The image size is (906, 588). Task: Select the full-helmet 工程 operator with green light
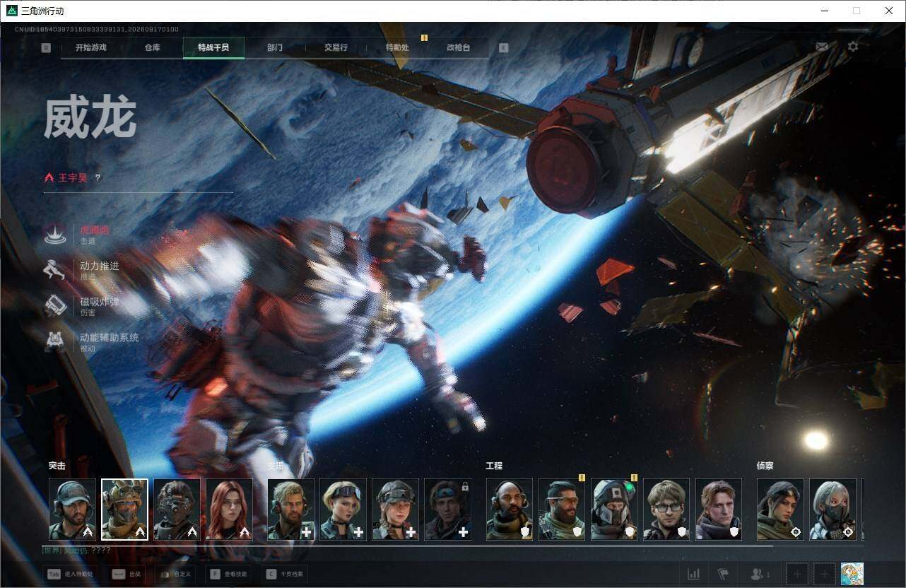[x=614, y=510]
